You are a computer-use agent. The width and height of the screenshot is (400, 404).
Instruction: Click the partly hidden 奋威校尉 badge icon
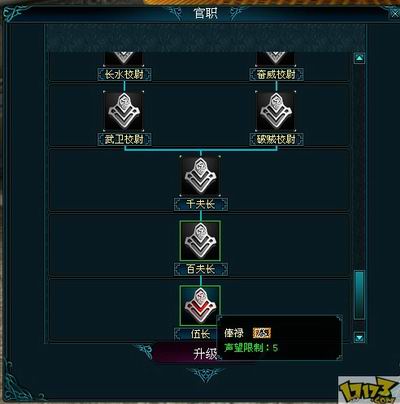[275, 59]
